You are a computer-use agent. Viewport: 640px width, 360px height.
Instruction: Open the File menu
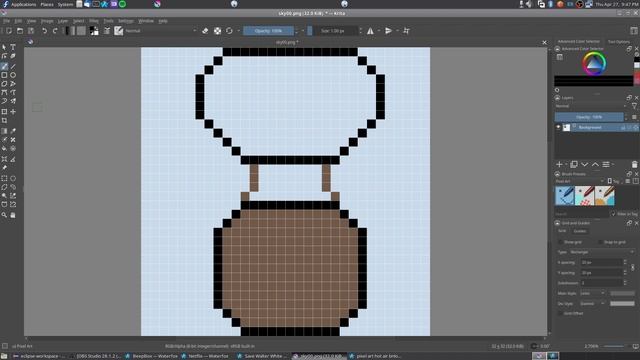pos(7,21)
